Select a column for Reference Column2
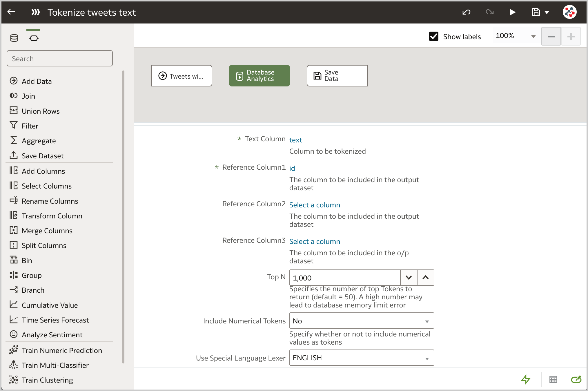Screen dimensions: 588x391 (314, 205)
